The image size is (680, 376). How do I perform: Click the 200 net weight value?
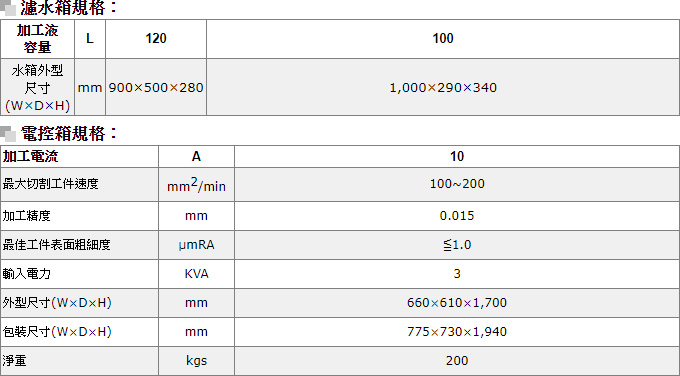457,360
